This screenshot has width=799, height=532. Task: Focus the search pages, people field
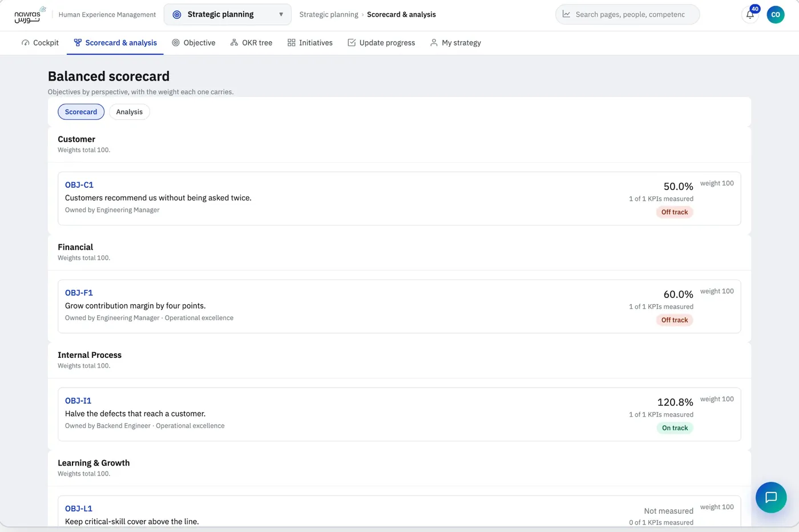(x=627, y=15)
